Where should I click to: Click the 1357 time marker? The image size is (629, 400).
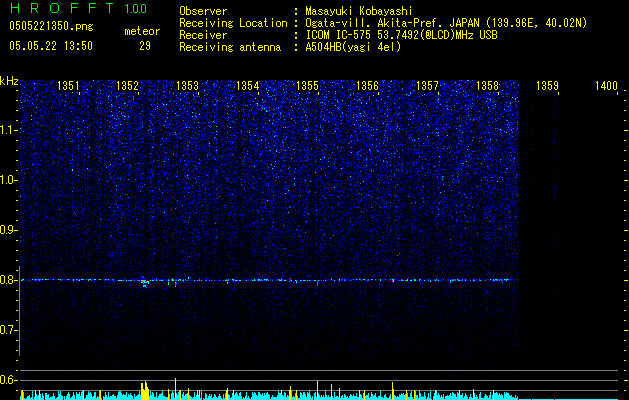(x=428, y=86)
